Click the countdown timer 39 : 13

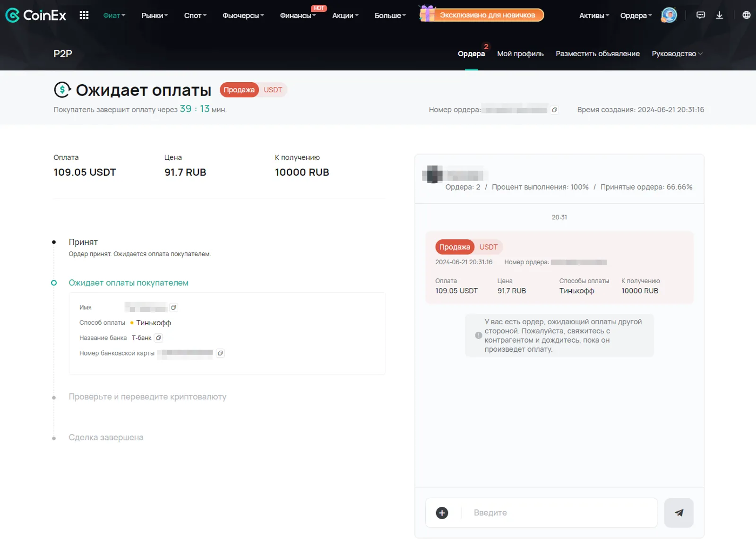[195, 109]
